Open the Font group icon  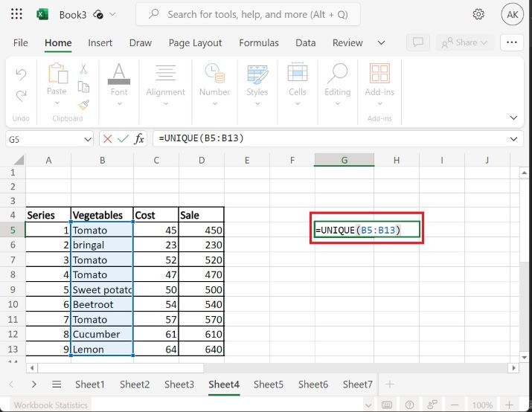(119, 74)
